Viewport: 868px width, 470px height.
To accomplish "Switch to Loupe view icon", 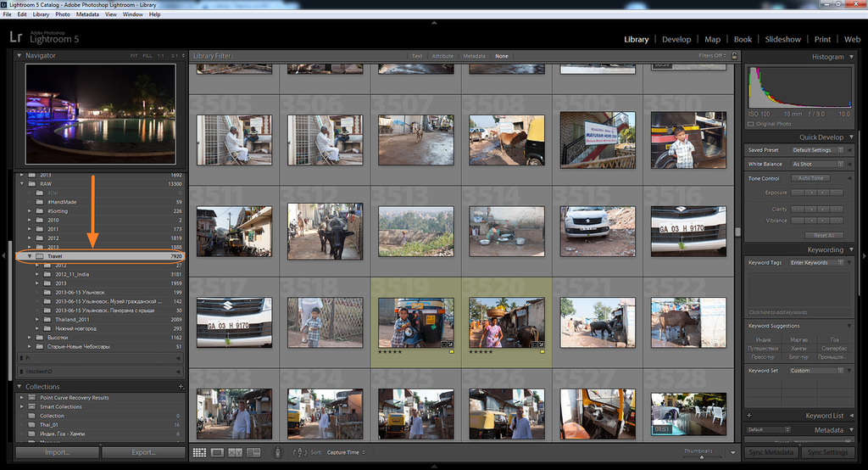I will (x=218, y=453).
